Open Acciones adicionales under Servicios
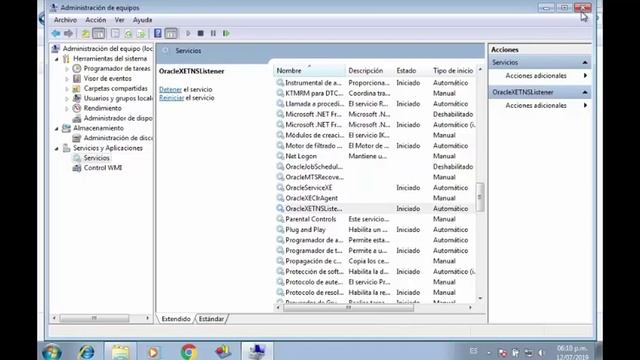 (x=540, y=76)
